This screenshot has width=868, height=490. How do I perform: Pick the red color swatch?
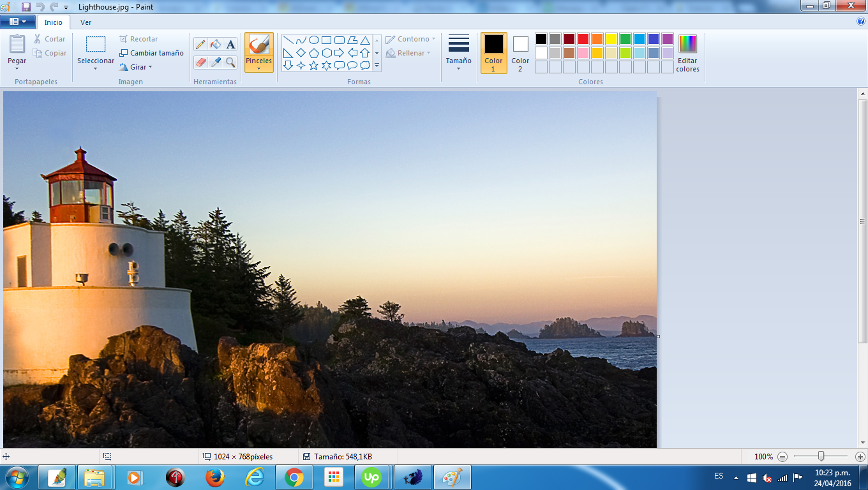(x=583, y=39)
